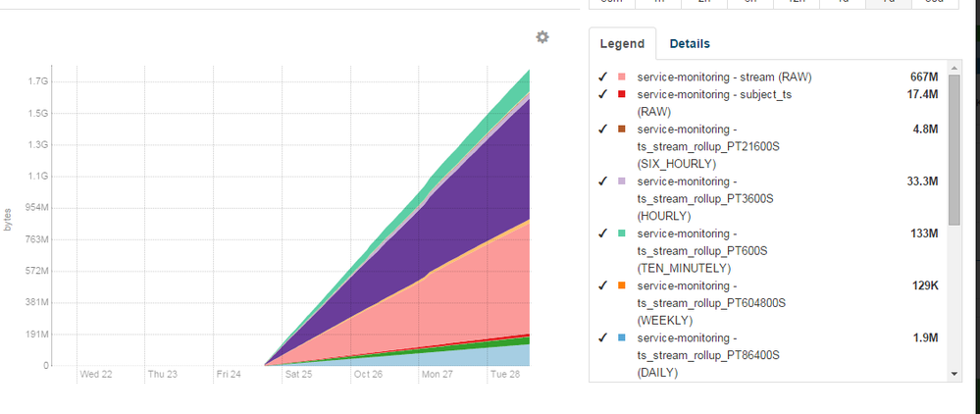Click the red subject_ts (RAW) swatch icon
The width and height of the screenshot is (980, 414).
(621, 94)
